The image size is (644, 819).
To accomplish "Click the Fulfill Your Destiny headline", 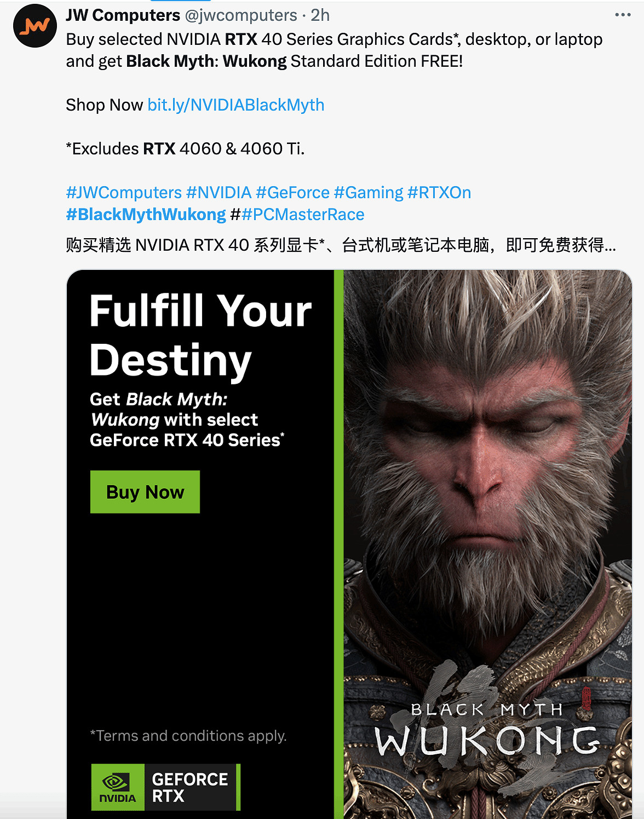I will [x=200, y=335].
